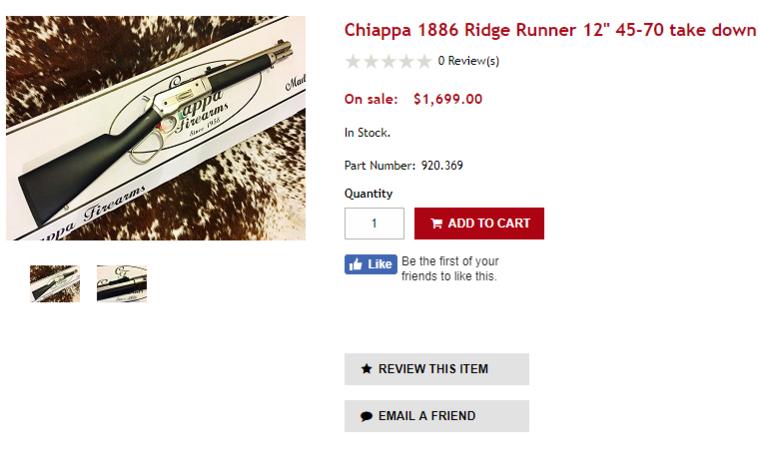
Task: Like this product on Facebook
Action: [x=371, y=264]
